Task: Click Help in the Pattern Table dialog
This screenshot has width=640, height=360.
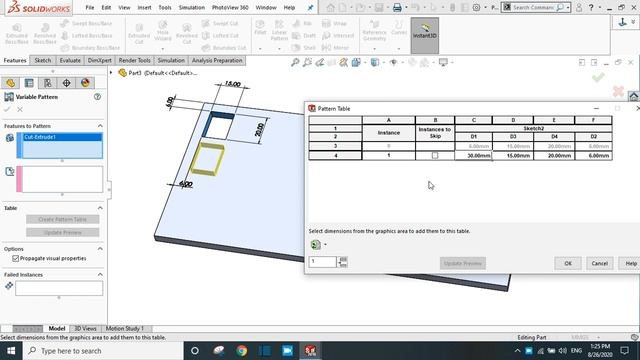Action: (631, 263)
